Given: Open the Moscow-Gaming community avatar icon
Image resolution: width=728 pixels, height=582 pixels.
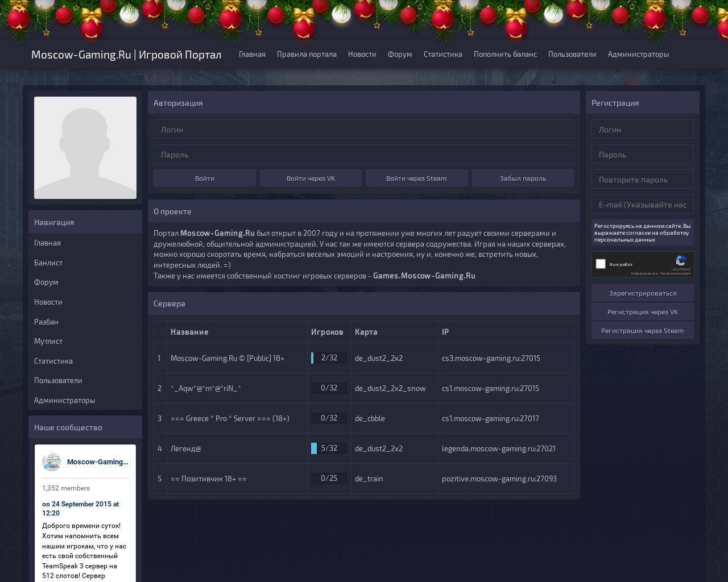Looking at the screenshot, I should coord(52,462).
